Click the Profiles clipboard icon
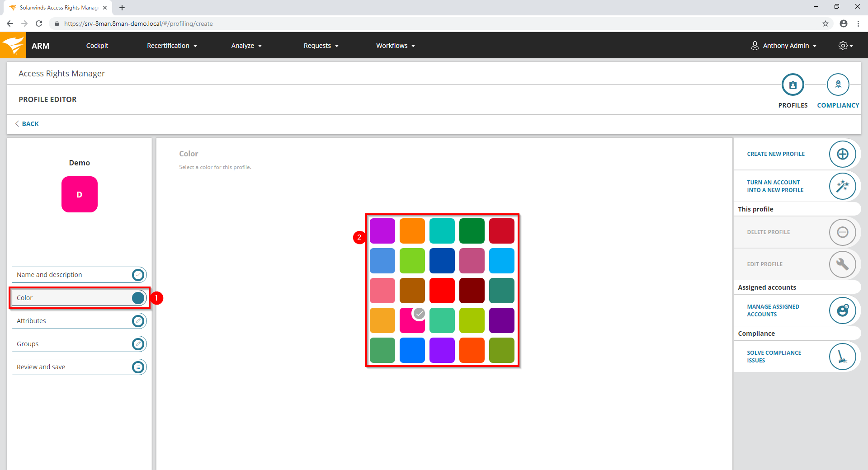The image size is (868, 470). coord(793,85)
